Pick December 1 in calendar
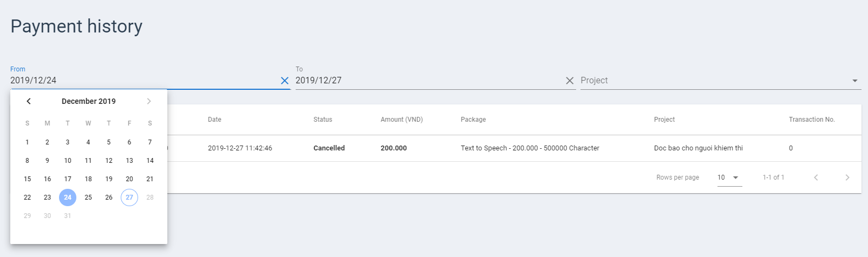This screenshot has width=868, height=257. (x=27, y=142)
